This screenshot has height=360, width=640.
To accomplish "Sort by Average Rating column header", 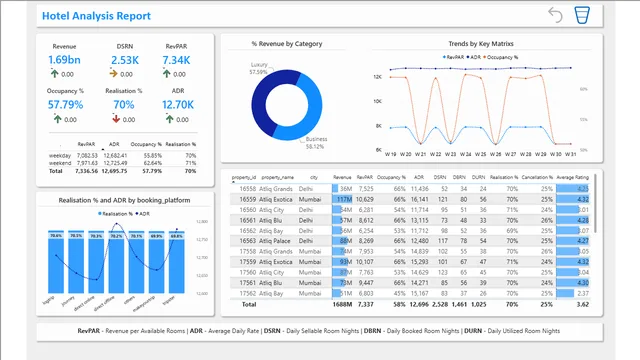I will tap(573, 177).
